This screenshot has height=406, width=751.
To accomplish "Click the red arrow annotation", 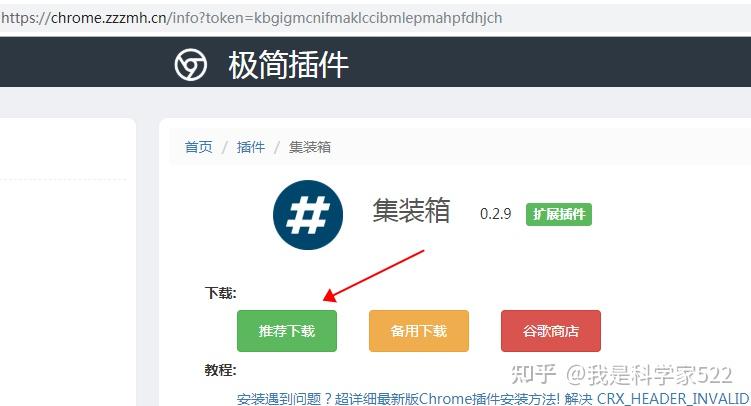I will click(374, 276).
